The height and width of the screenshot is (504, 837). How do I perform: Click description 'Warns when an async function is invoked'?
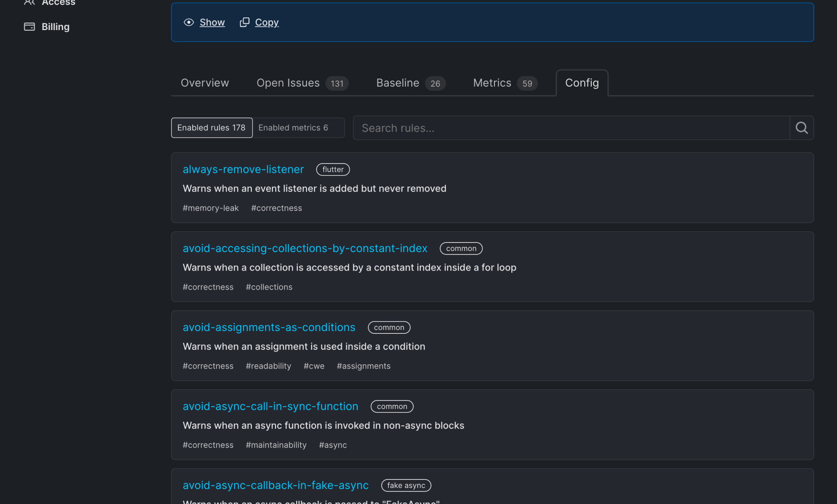[323, 426]
